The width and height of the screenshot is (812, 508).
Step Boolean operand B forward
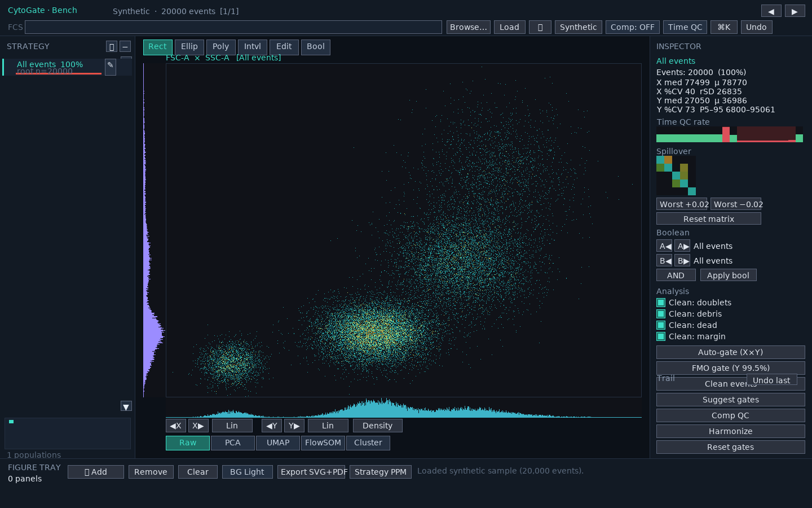(682, 261)
